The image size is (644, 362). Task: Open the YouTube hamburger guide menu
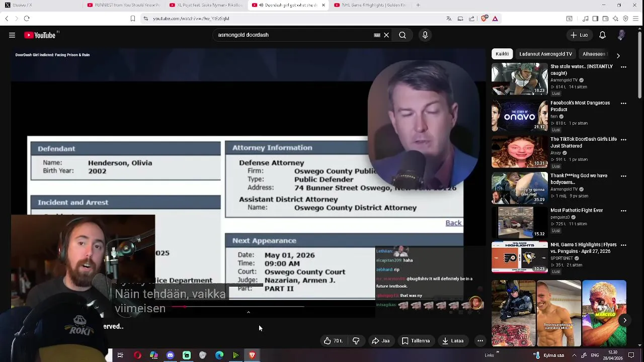pyautogui.click(x=12, y=35)
